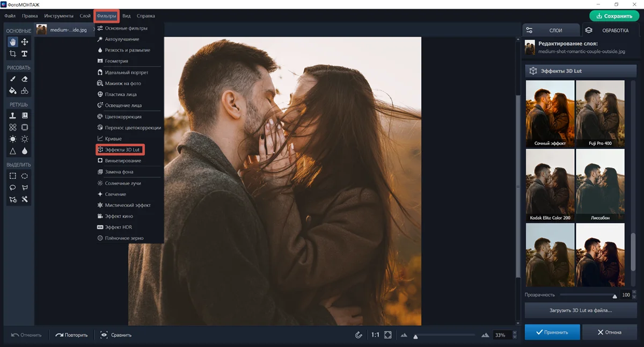Choose the Fuji Pro 400 preset thumbnail
The height and width of the screenshot is (347, 644).
(x=600, y=113)
